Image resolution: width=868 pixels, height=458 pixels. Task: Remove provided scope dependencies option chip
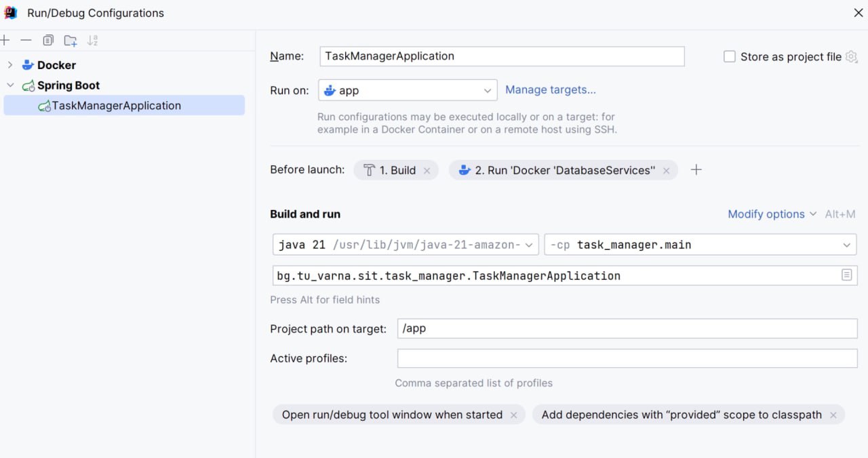pos(833,415)
